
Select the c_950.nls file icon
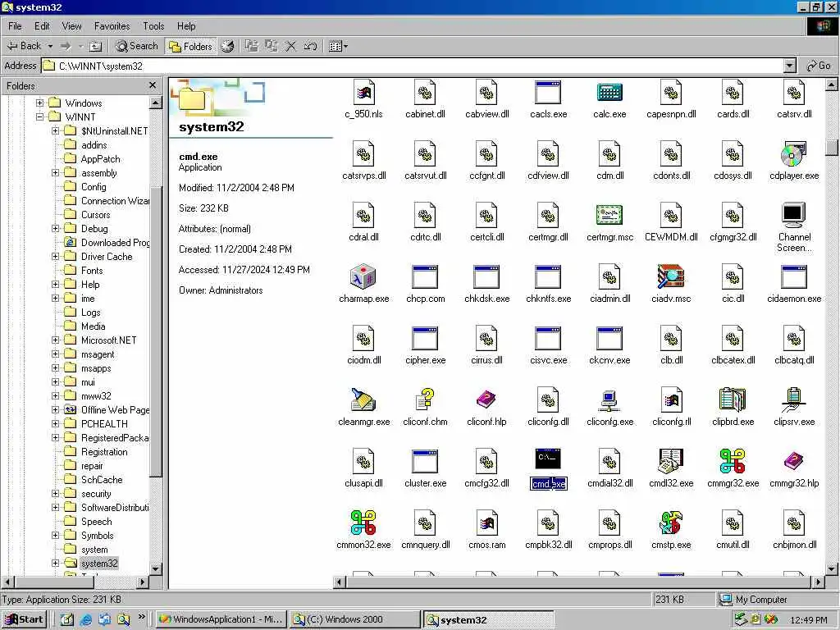363,93
